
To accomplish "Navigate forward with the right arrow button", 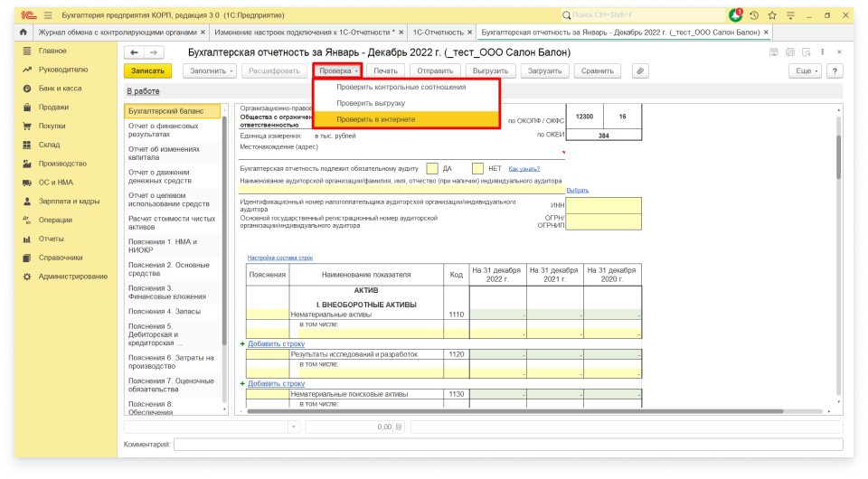I will [x=154, y=52].
